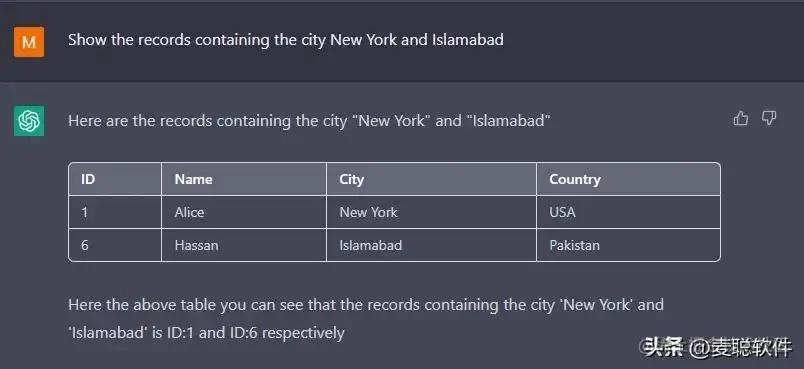
Task: Select the Name column header
Action: (244, 179)
